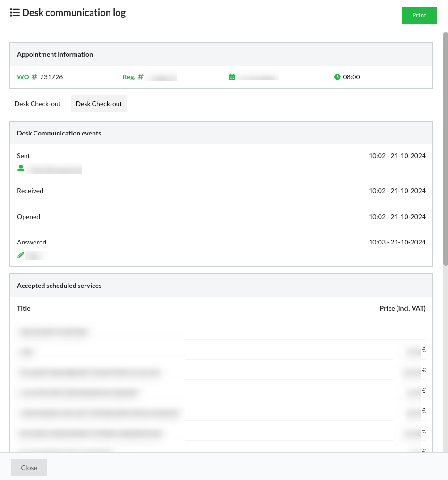Viewport: 448px width, 480px height.
Task: Click the Desk Communication events header
Action: (59, 133)
